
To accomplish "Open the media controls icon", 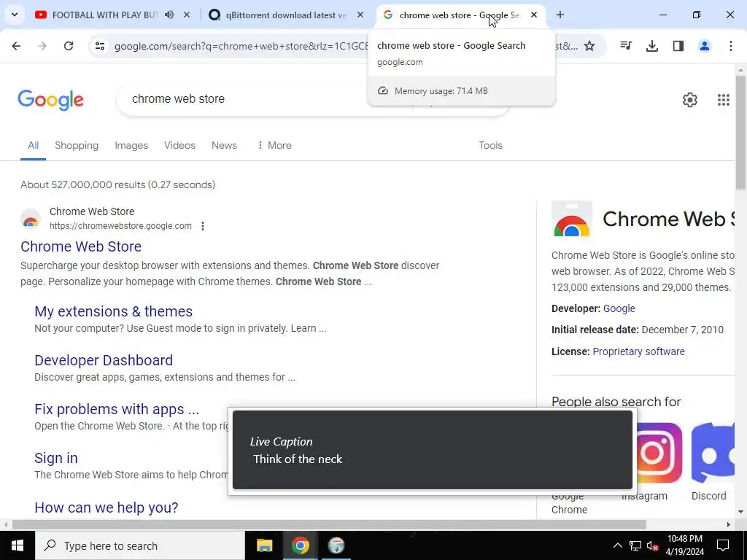I will [626, 46].
